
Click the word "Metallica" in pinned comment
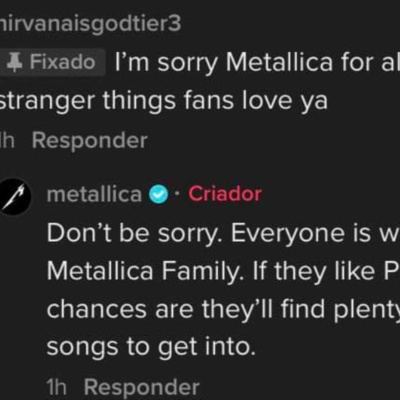[279, 62]
